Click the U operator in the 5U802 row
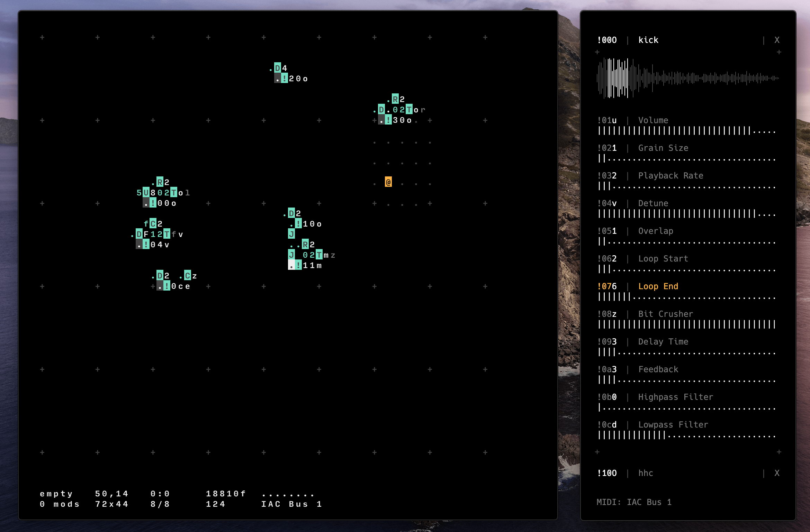This screenshot has height=532, width=810. click(146, 193)
